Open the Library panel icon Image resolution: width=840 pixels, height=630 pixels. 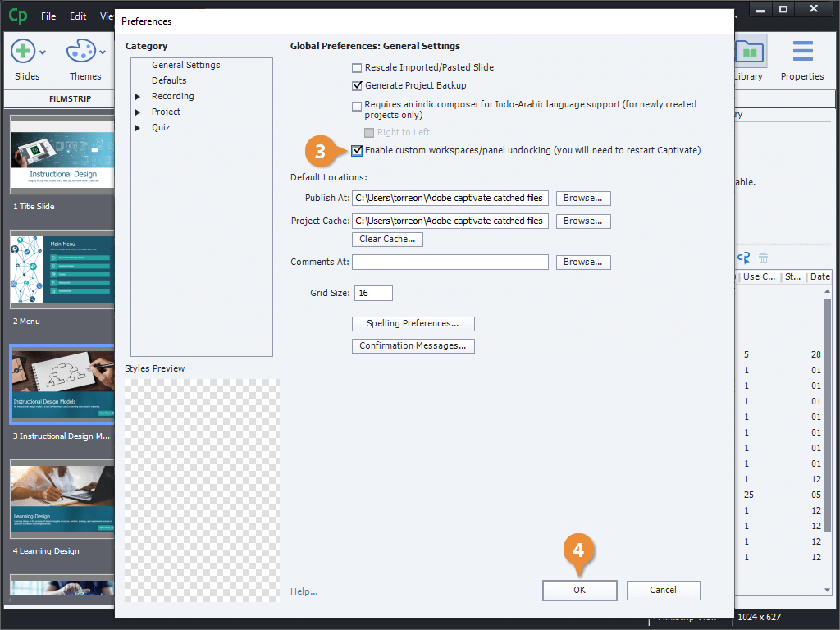[x=751, y=52]
